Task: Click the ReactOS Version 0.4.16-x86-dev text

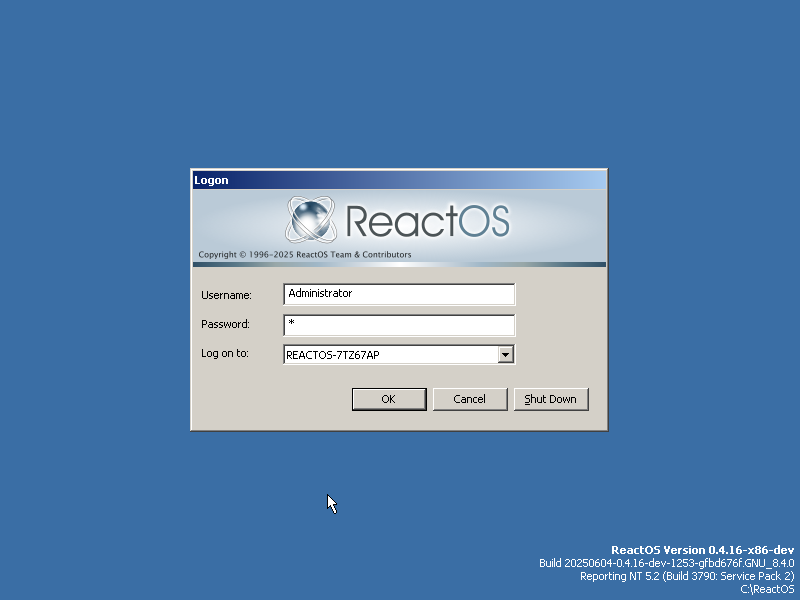Action: point(703,550)
